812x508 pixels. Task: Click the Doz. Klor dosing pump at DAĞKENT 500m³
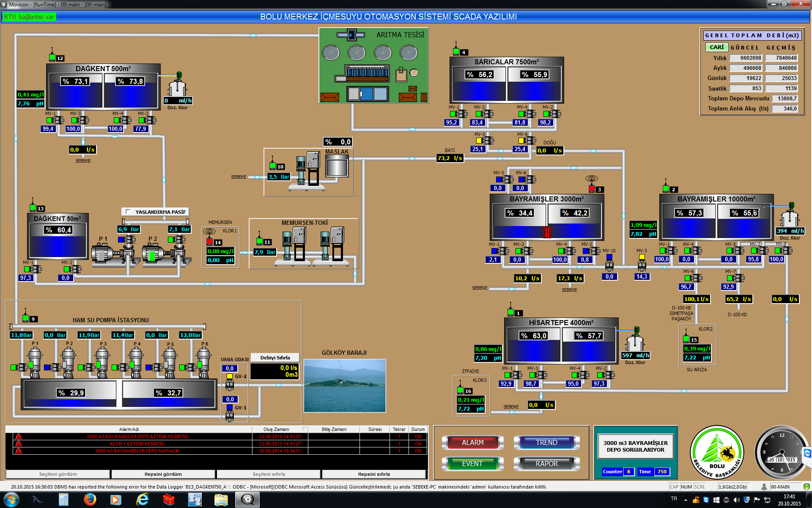pyautogui.click(x=177, y=86)
